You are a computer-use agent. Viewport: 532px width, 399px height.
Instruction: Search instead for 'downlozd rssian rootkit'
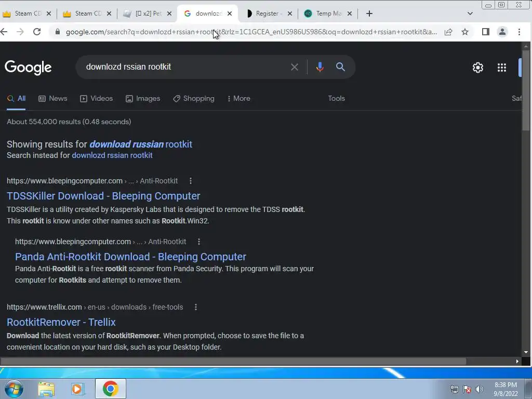click(x=112, y=155)
